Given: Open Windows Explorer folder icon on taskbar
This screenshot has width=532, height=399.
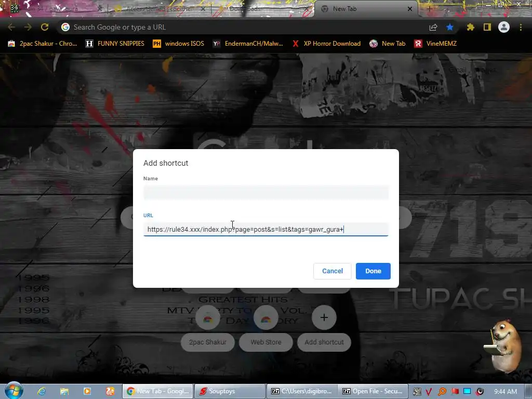Looking at the screenshot, I should pos(64,391).
